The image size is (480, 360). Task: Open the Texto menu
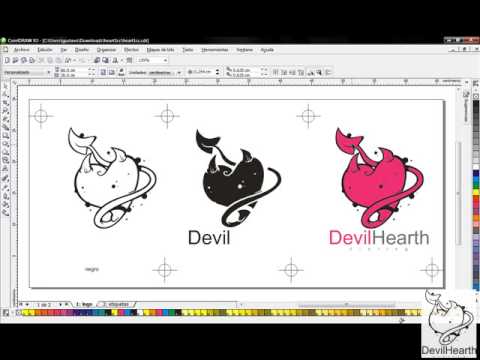click(x=188, y=50)
